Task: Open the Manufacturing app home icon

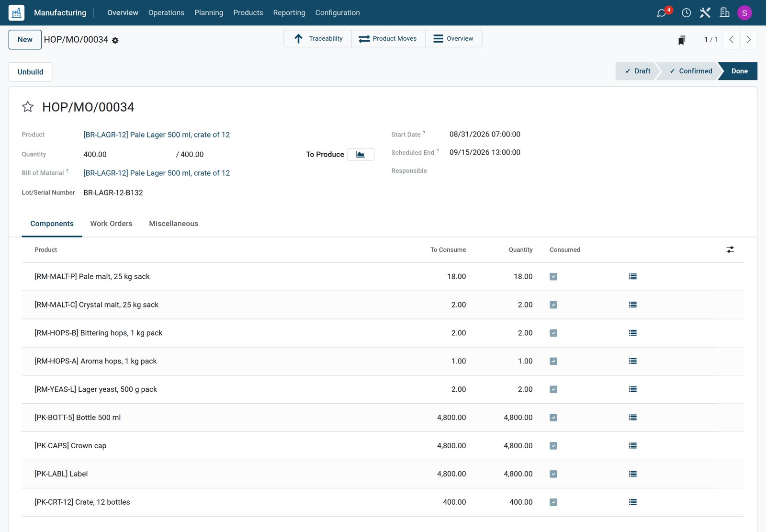Action: coord(16,12)
